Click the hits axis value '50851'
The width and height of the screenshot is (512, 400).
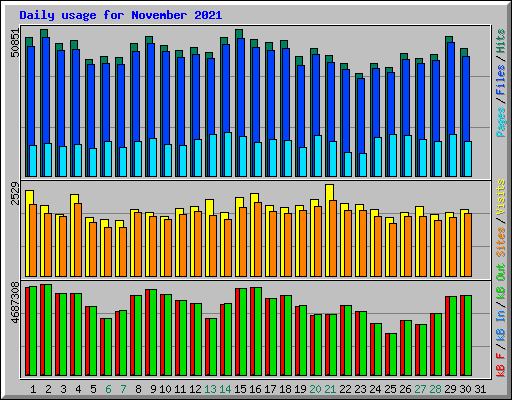click(x=15, y=43)
